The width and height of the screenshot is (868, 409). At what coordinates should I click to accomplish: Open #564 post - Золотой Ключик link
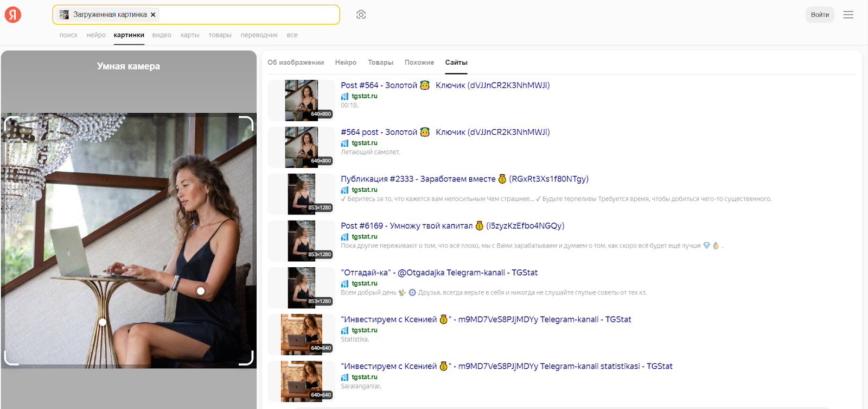click(445, 132)
